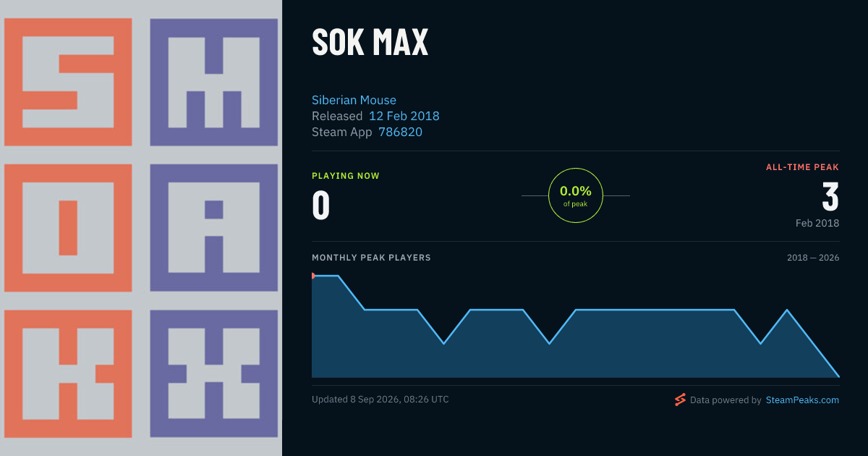Click the orange O letter tile
This screenshot has height=456, width=868.
coord(68,228)
